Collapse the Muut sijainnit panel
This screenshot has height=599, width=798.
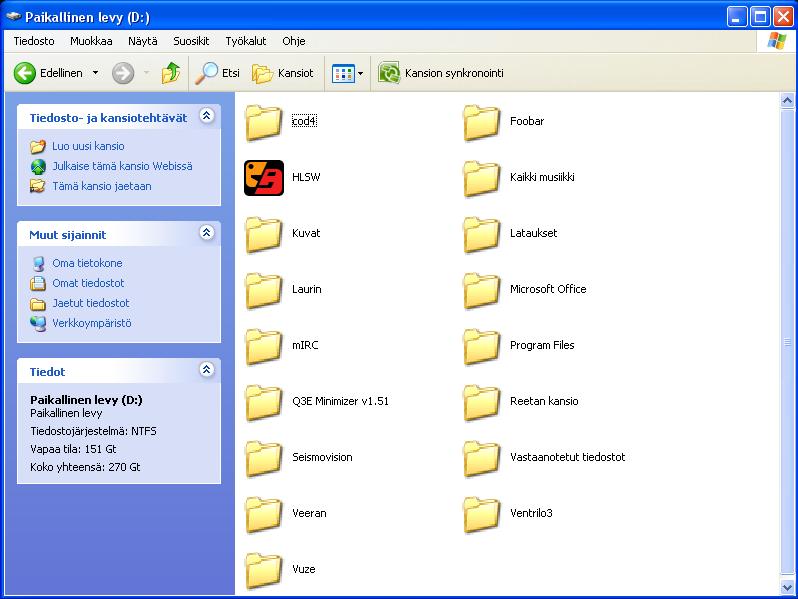[x=207, y=233]
